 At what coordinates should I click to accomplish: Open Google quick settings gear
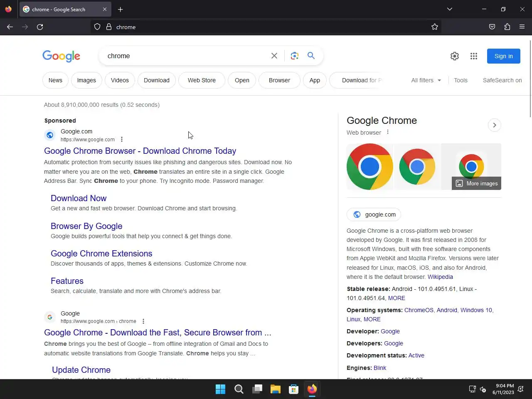(x=455, y=56)
